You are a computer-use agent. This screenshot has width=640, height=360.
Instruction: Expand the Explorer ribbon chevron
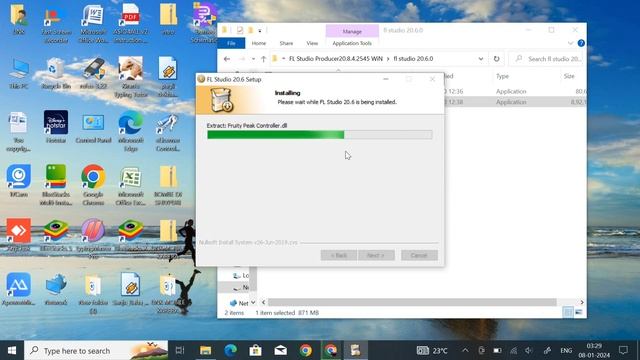[570, 43]
